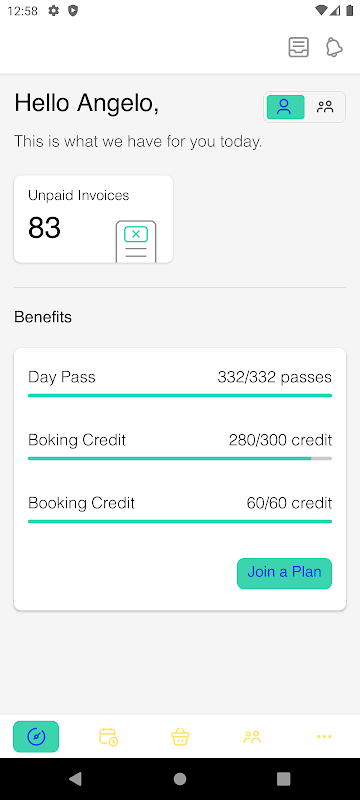
Task: Click the Join a Plan button
Action: tap(285, 573)
